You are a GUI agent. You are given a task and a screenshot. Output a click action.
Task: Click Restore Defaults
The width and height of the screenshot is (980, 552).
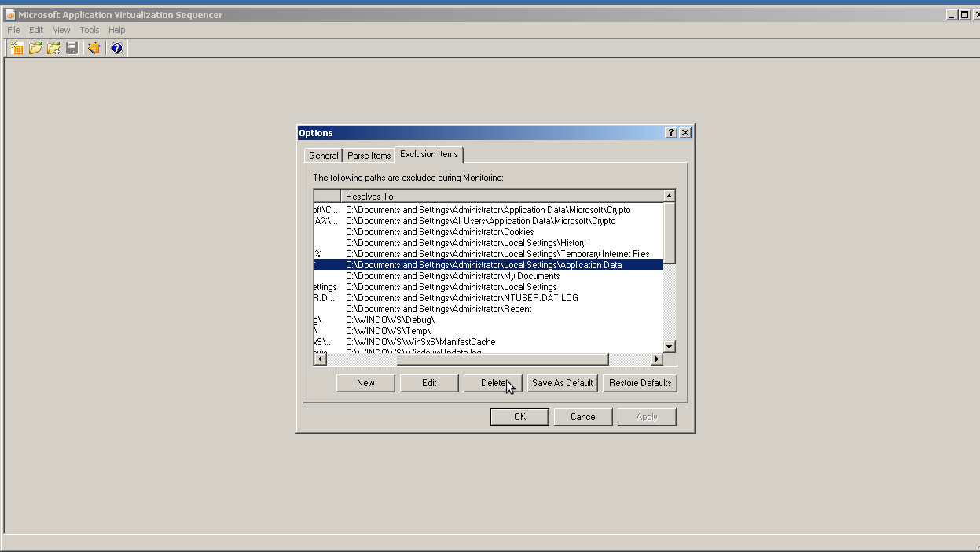(x=640, y=383)
